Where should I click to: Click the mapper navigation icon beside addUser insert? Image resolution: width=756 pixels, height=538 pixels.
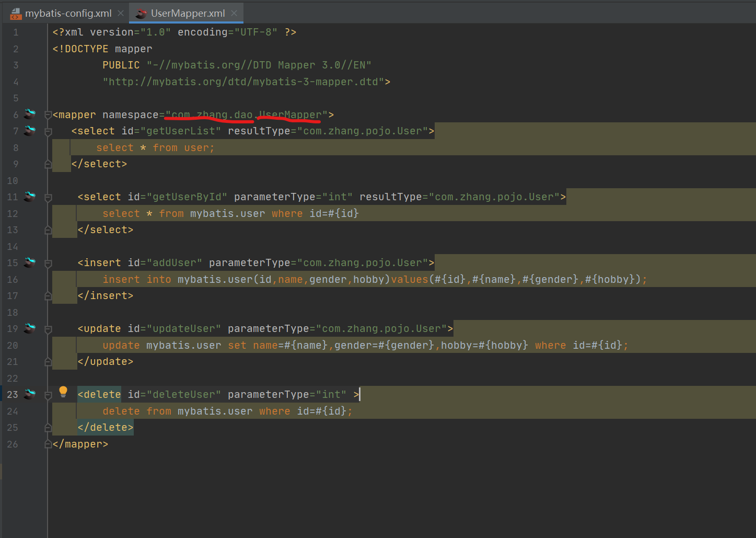(30, 262)
